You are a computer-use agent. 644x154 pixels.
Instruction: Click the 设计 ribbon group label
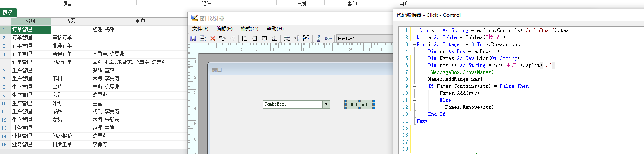coord(207,4)
